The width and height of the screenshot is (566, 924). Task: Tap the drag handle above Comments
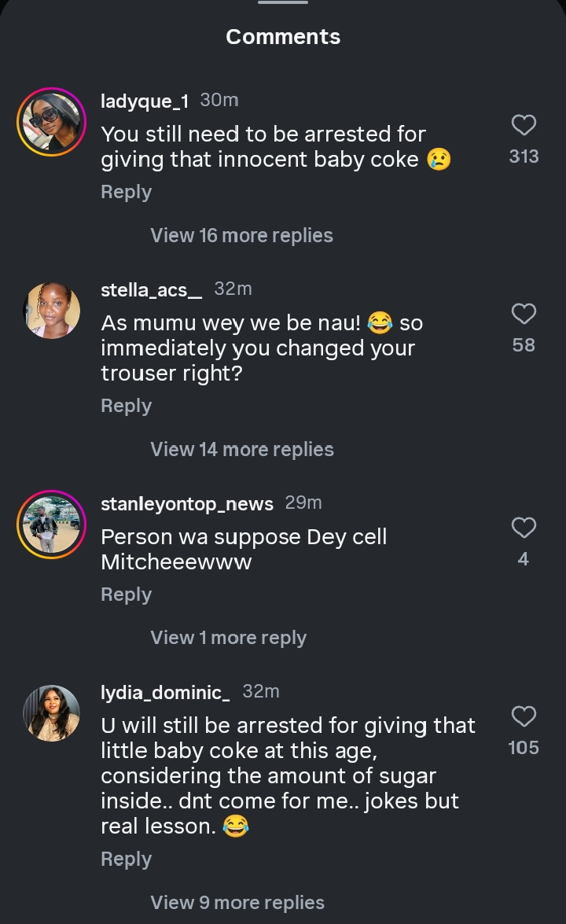(x=283, y=3)
